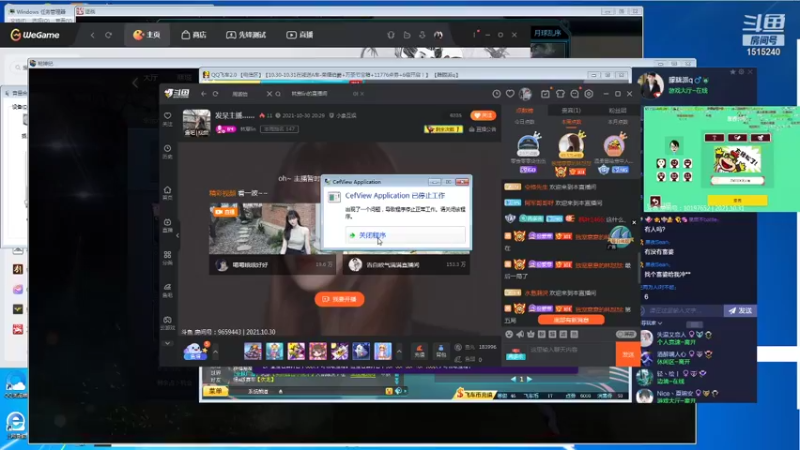Send message with 发送 in game panel

[x=740, y=310]
